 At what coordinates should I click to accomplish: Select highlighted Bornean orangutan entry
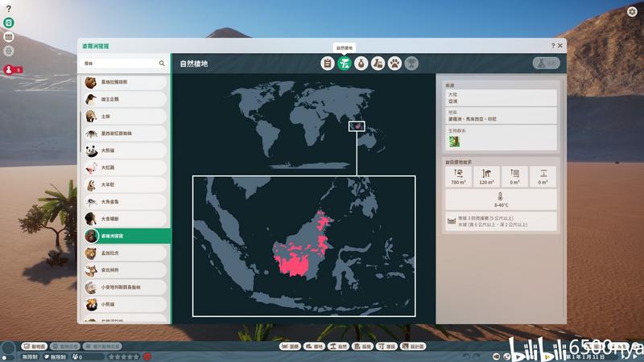(126, 236)
